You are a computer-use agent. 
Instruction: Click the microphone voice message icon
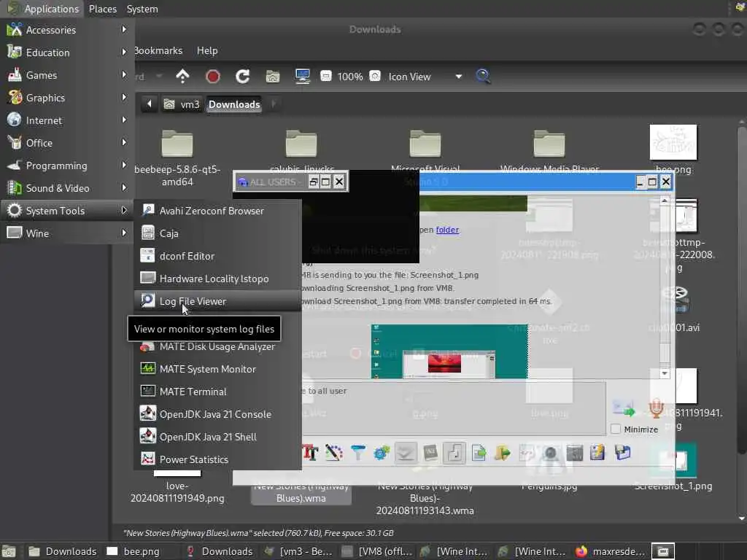pos(656,408)
